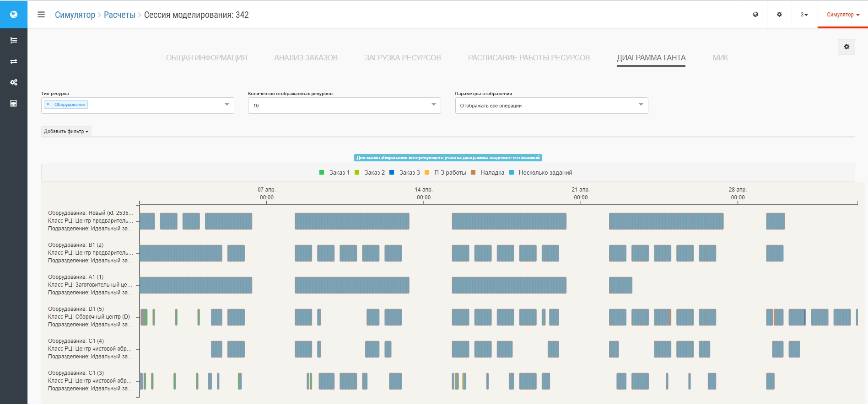
Task: Click the blue zoom hint banner above the legend
Action: click(x=448, y=158)
